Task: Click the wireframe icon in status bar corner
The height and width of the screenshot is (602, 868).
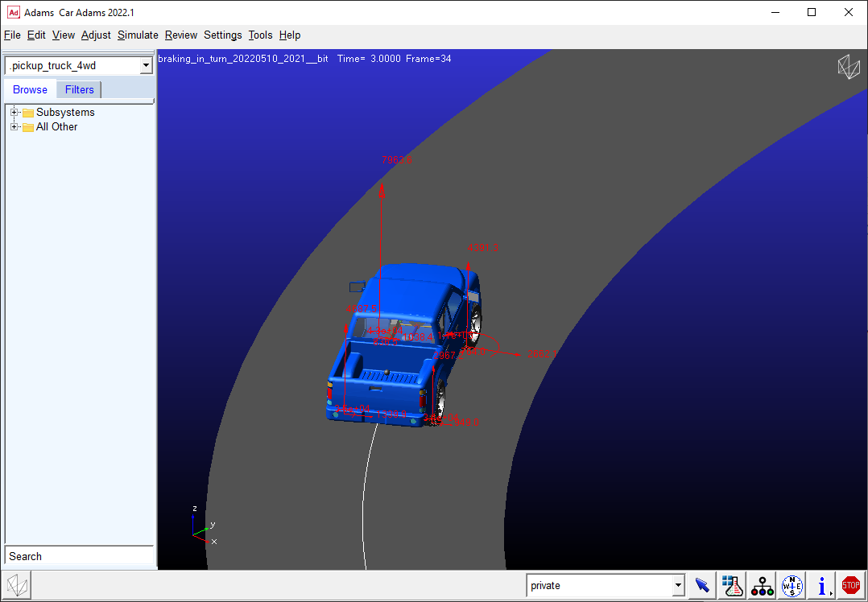Action: point(18,585)
